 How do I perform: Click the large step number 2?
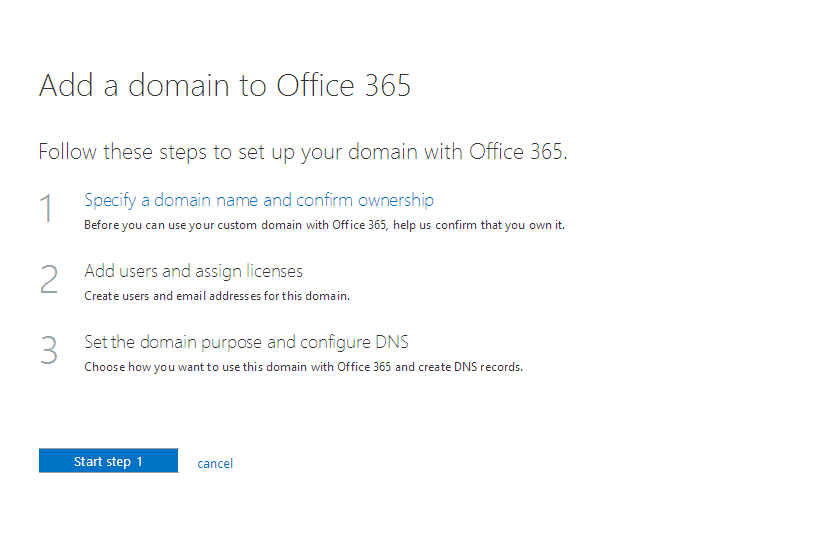pyautogui.click(x=49, y=279)
